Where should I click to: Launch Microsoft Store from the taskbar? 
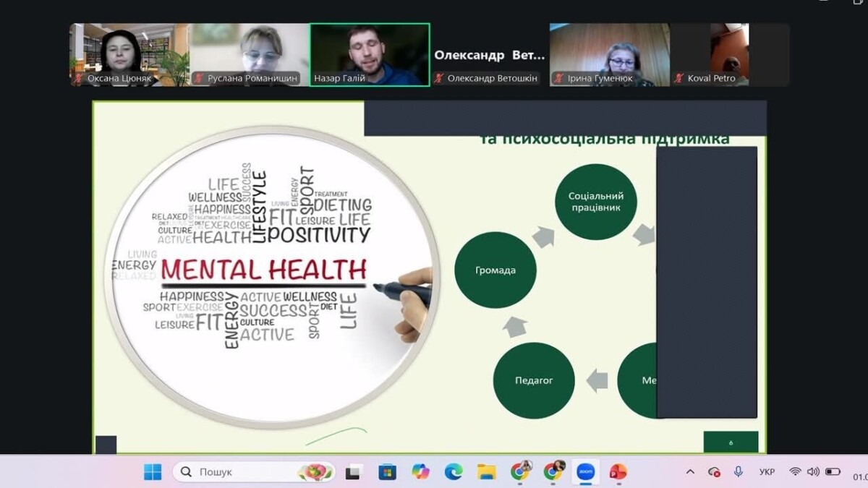(387, 472)
